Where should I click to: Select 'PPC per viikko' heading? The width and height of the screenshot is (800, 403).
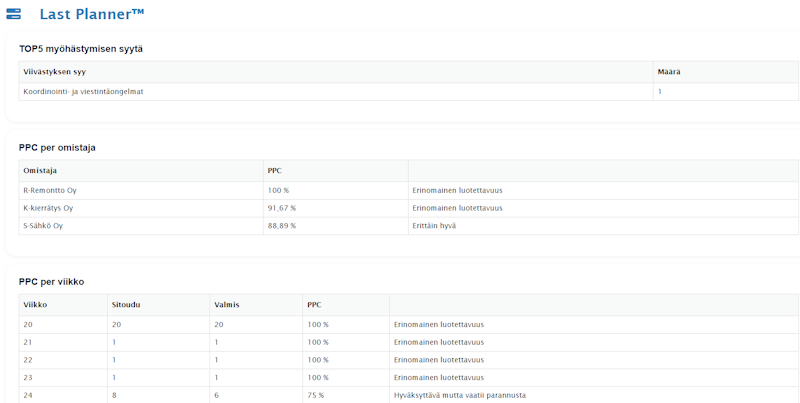pyautogui.click(x=52, y=282)
